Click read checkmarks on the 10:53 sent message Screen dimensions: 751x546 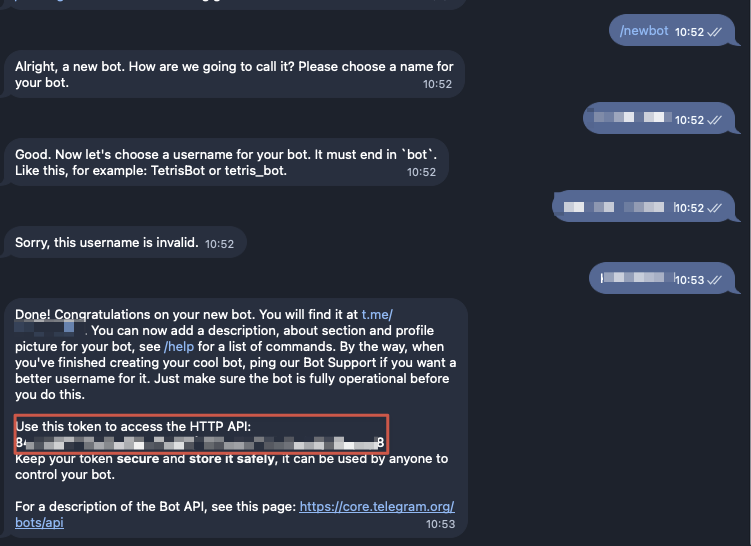click(715, 280)
